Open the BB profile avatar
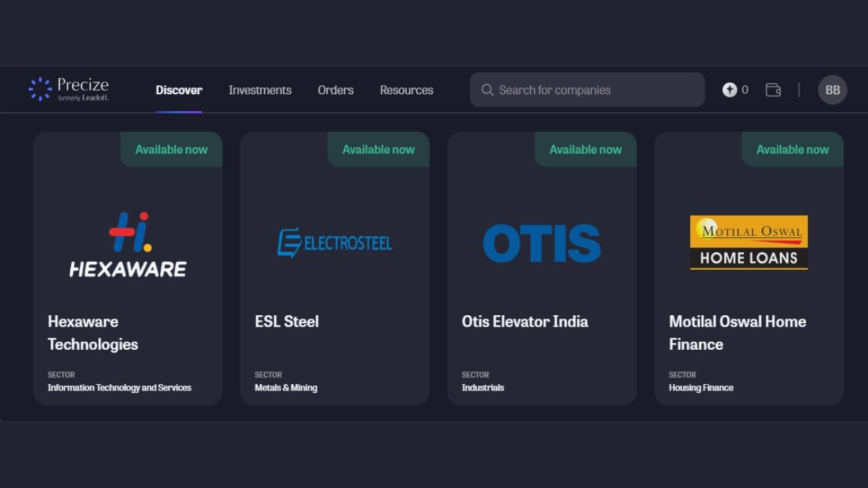 pyautogui.click(x=833, y=89)
